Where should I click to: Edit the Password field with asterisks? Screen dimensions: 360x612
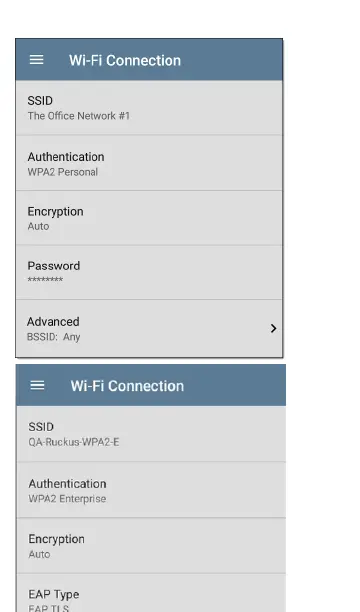point(149,272)
